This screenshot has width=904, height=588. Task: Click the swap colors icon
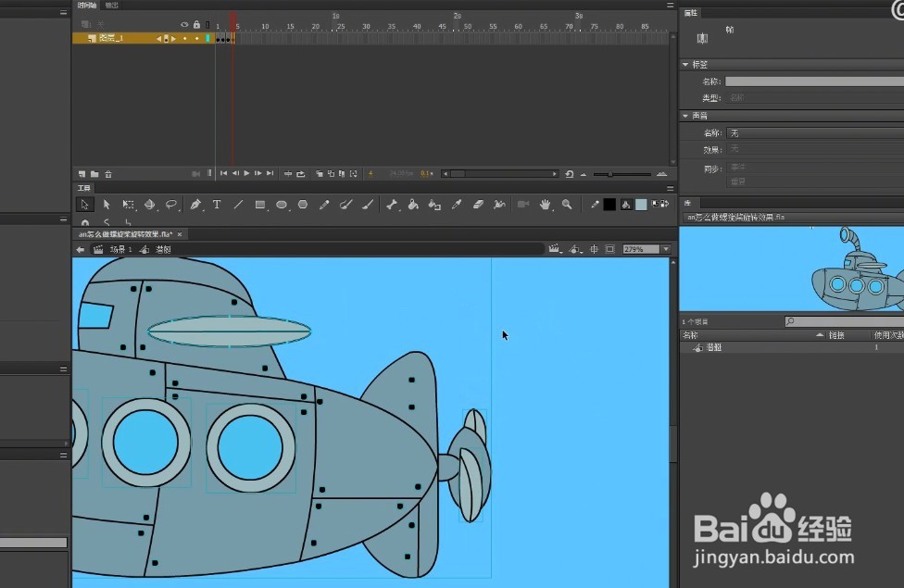point(663,204)
